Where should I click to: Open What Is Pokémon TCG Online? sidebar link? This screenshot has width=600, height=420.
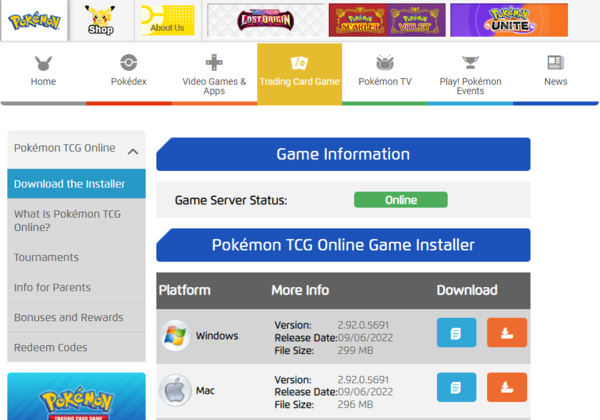(x=76, y=221)
